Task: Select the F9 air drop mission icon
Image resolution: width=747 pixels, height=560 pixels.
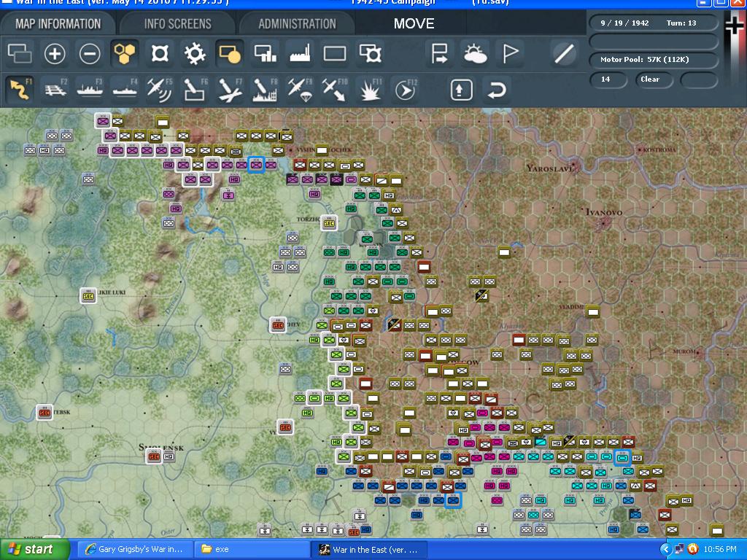Action: [x=299, y=90]
